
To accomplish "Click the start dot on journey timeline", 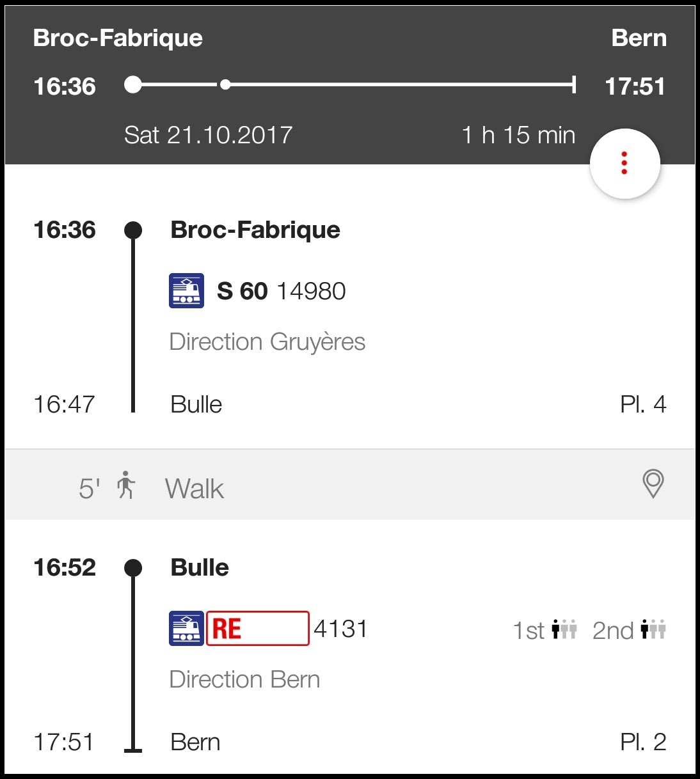I will pos(133,84).
